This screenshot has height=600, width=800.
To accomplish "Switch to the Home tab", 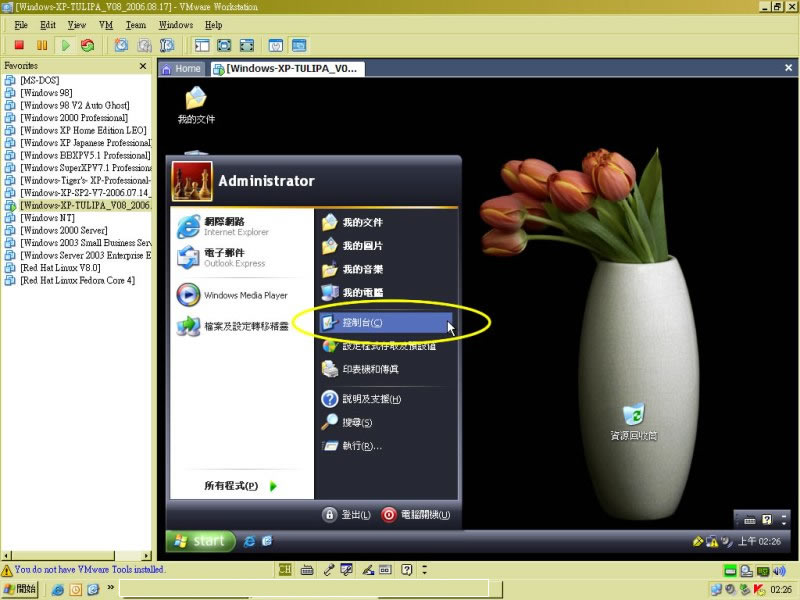I will pos(182,69).
